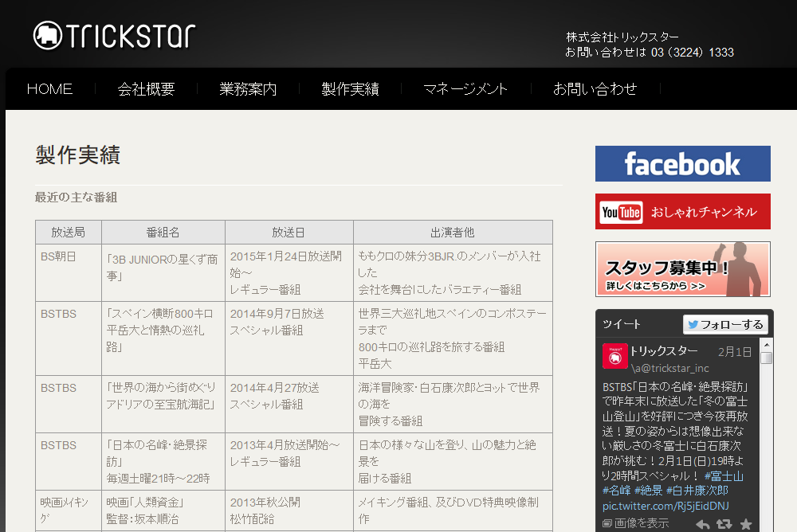
Task: Open the @trickstar_inc handle link
Action: pos(670,368)
